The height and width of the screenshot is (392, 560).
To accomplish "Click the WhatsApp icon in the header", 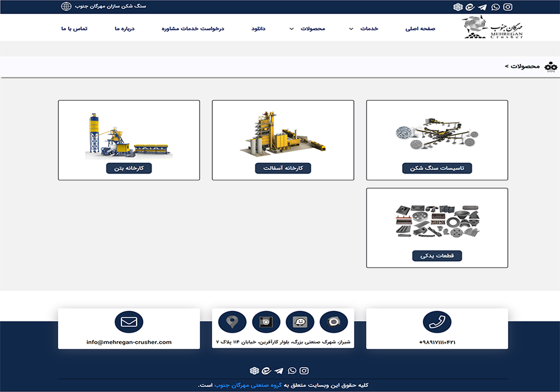I will point(494,7).
